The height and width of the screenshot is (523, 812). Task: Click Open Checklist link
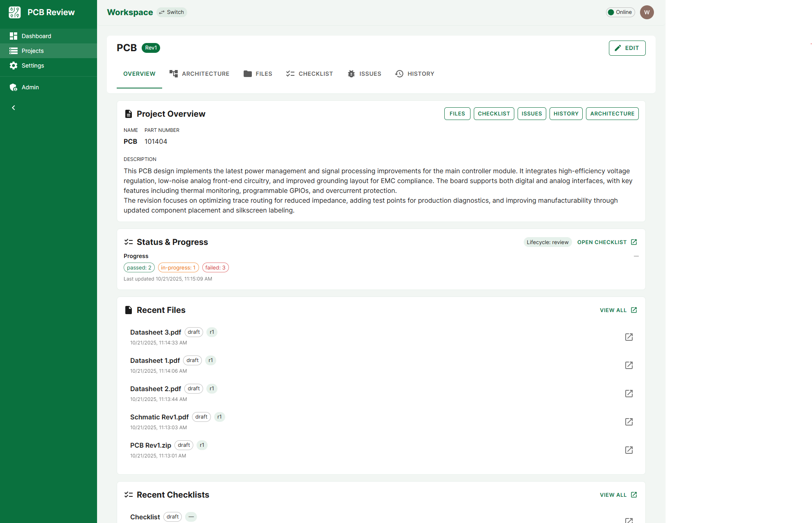[x=607, y=242]
